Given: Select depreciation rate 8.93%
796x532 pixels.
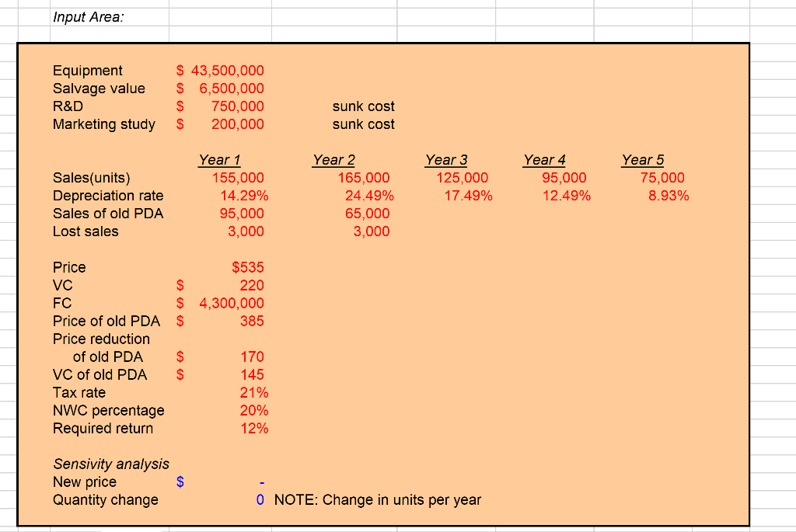Looking at the screenshot, I should tap(669, 196).
